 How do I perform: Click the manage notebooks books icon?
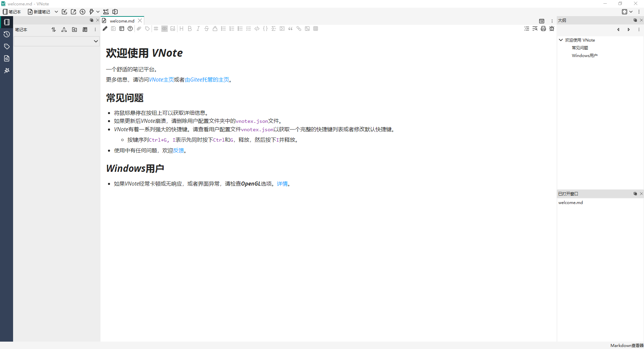point(85,30)
